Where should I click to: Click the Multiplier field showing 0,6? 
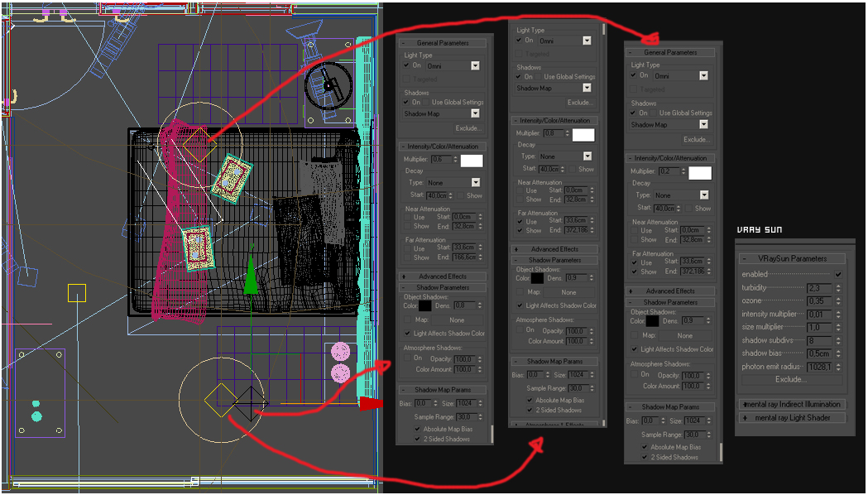pyautogui.click(x=442, y=160)
